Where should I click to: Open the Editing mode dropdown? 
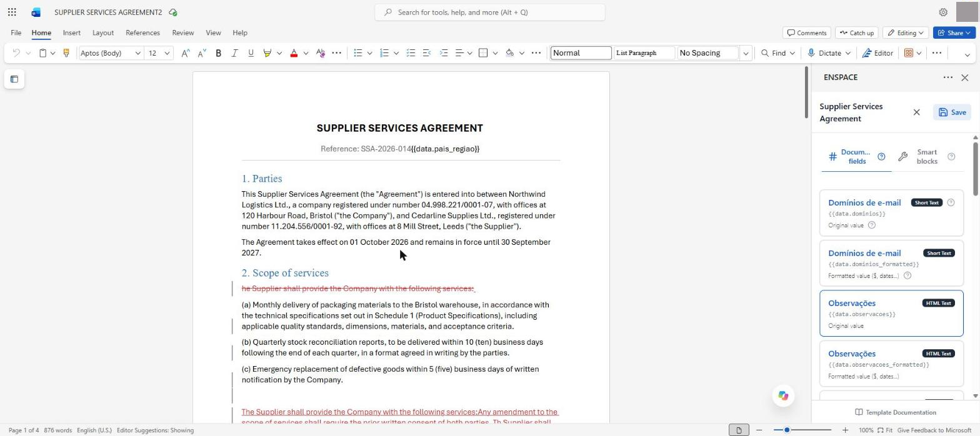pos(906,32)
